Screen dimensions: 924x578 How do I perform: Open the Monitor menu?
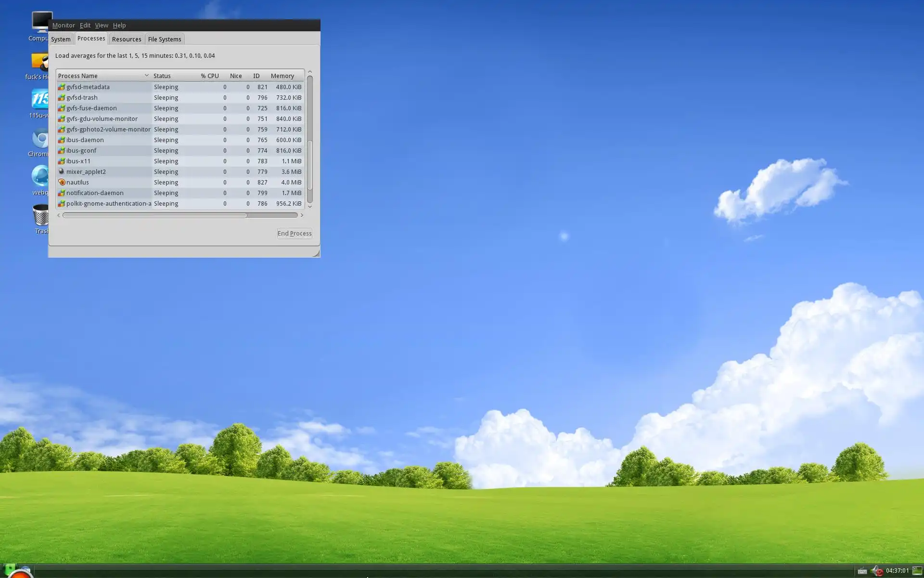click(x=64, y=26)
